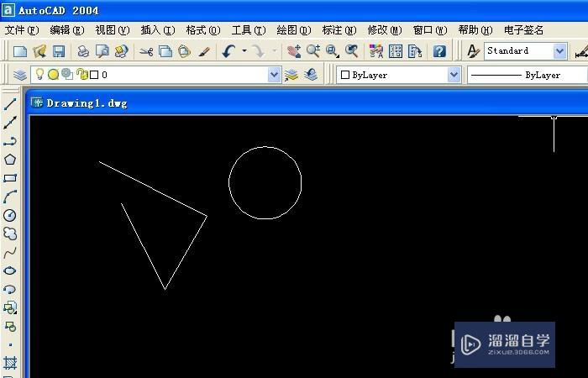Select the Revision Cloud tool
The height and width of the screenshot is (378, 588).
tap(10, 234)
